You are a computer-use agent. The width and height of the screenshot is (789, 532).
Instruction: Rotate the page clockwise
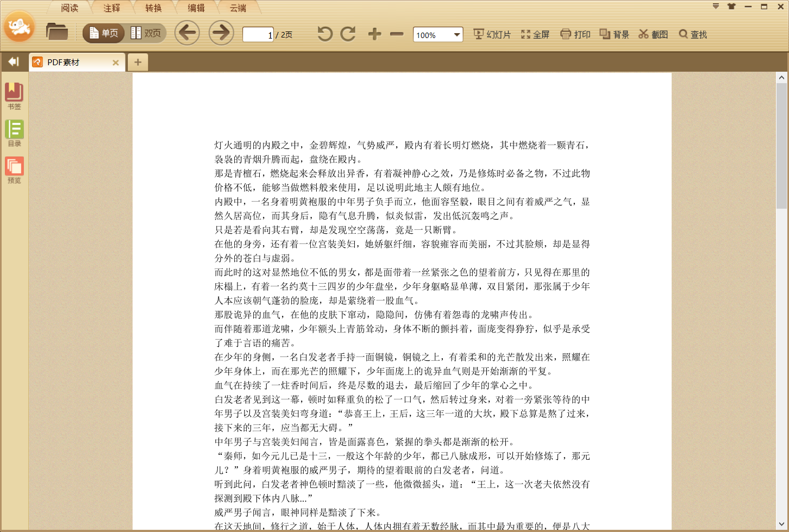(x=347, y=34)
